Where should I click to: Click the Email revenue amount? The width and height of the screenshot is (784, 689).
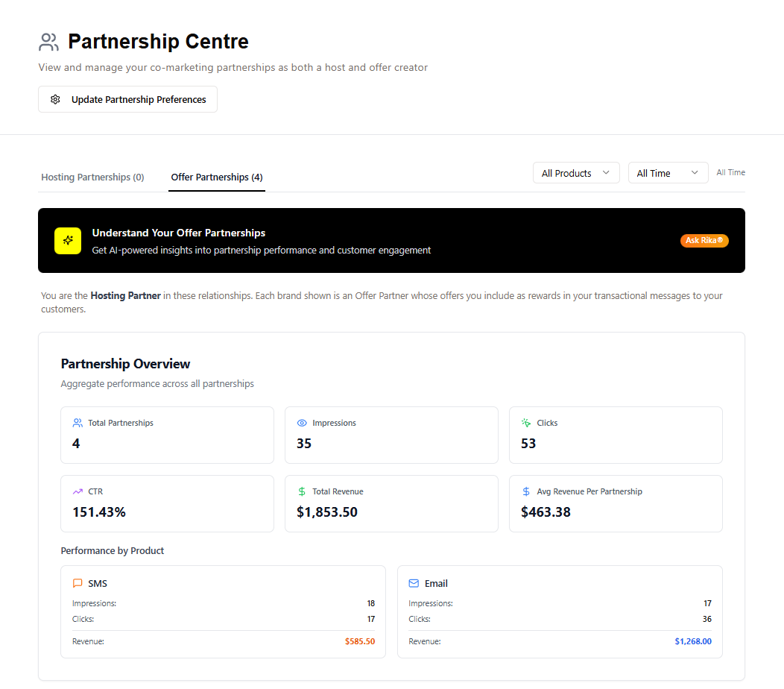point(693,641)
